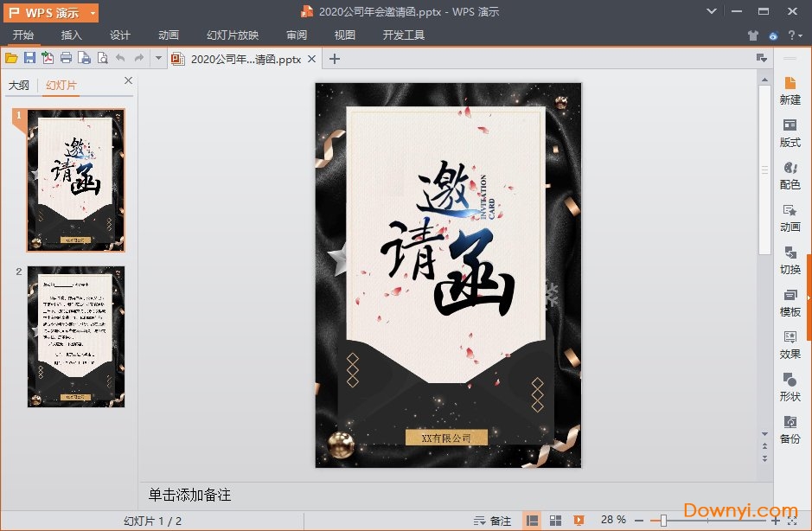Select the 形状 shapes tool in sidebar
Screen dimensions: 812x531
(x=790, y=389)
